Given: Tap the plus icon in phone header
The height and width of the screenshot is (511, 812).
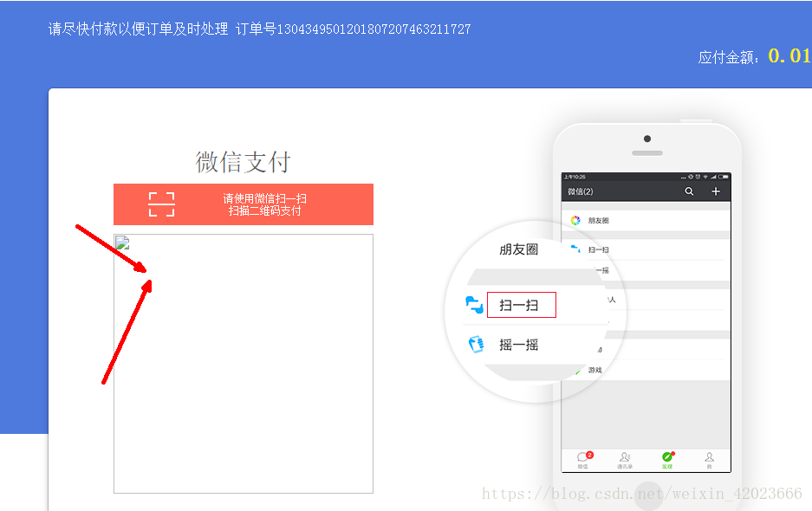Looking at the screenshot, I should (716, 191).
